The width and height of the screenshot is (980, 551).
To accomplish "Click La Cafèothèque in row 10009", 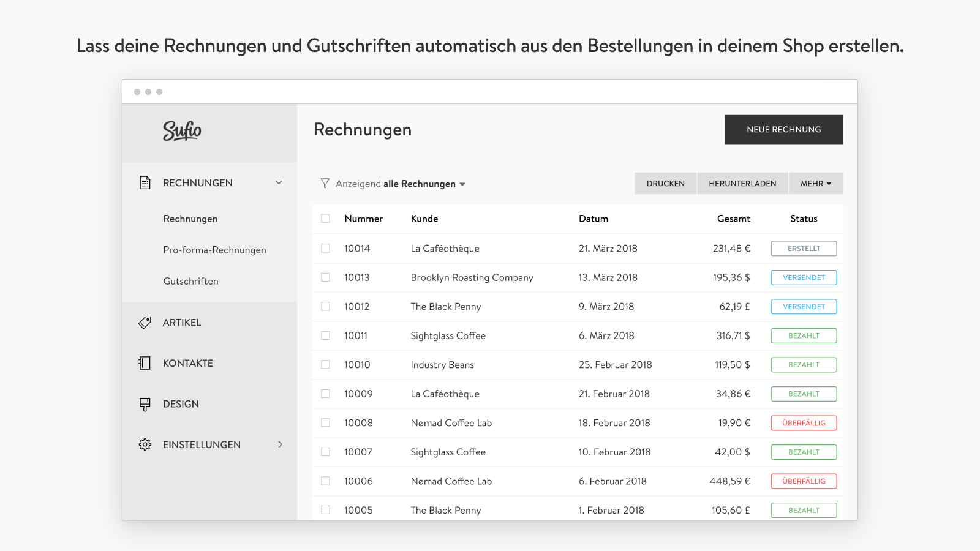I will click(445, 394).
